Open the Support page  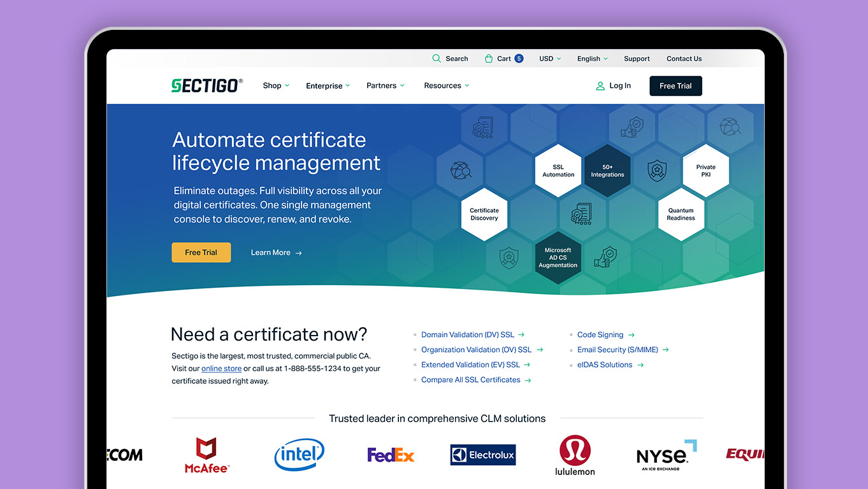point(637,59)
